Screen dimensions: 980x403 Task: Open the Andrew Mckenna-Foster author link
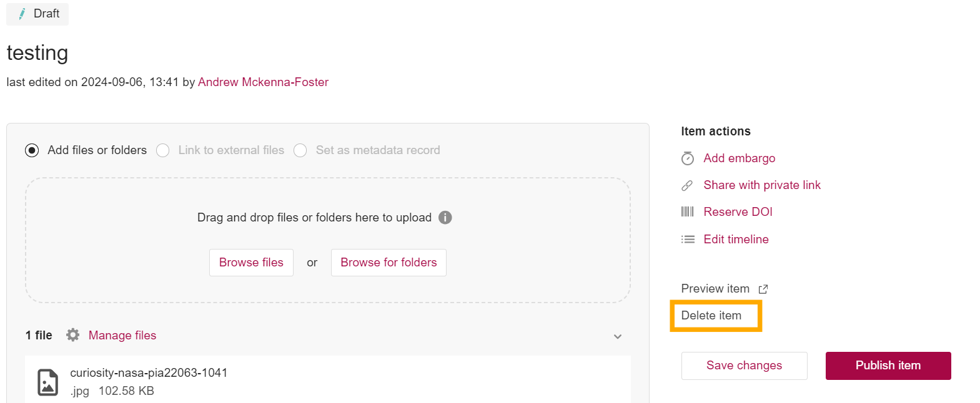(x=263, y=82)
